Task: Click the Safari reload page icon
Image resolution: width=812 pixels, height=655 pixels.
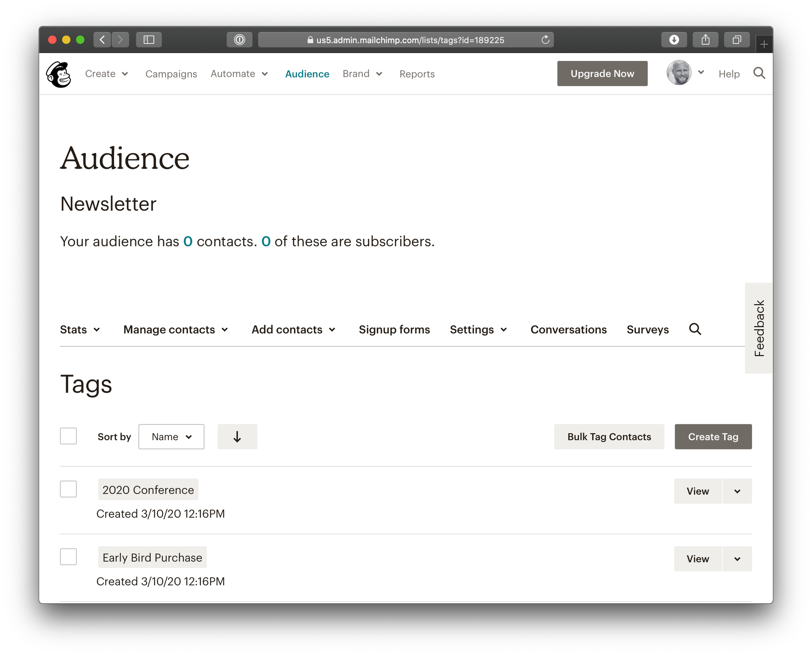Action: (545, 40)
